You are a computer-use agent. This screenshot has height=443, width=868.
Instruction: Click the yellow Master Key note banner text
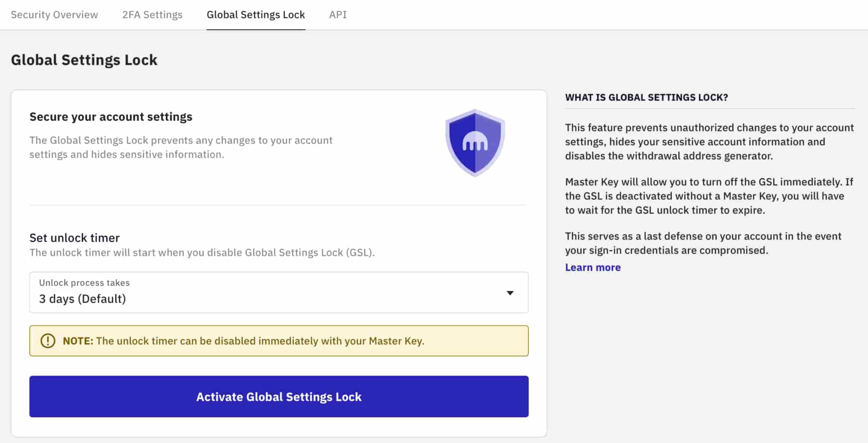pos(259,341)
